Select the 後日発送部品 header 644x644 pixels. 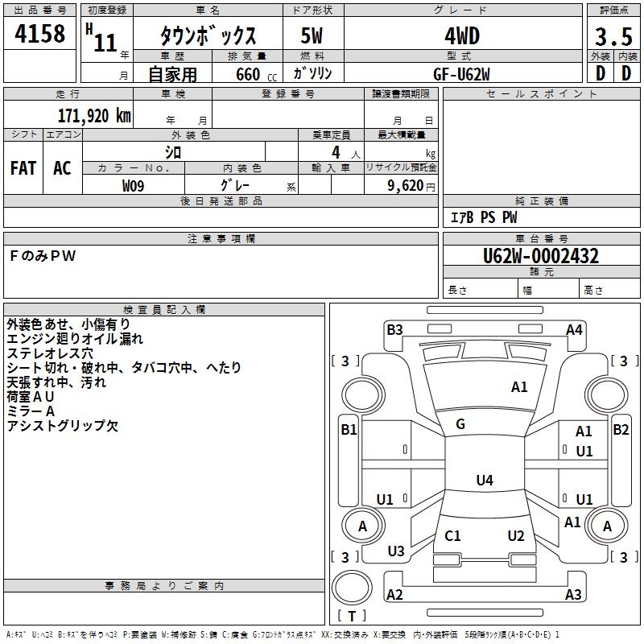[x=221, y=201]
